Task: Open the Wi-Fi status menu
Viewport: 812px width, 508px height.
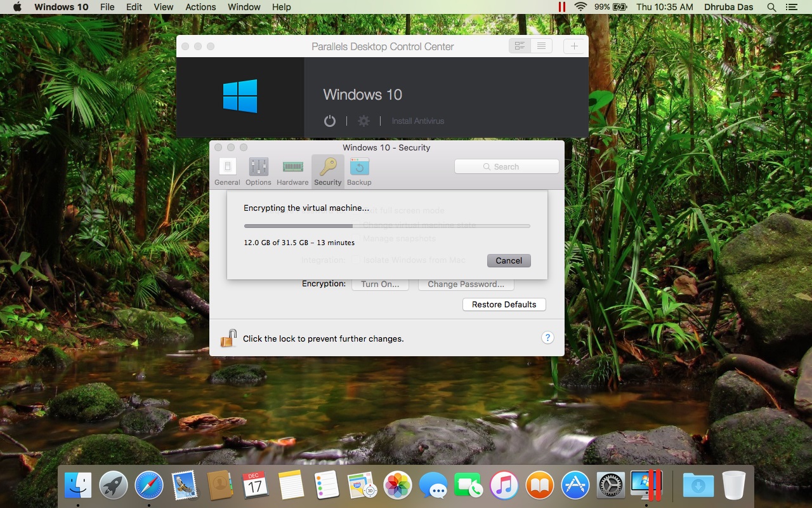Action: tap(580, 7)
